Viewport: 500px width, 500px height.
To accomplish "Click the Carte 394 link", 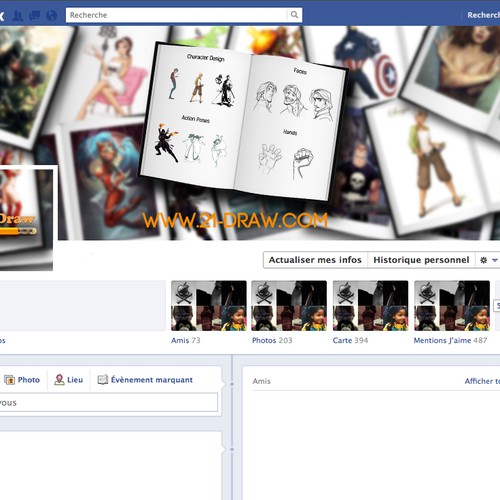I will 350,340.
